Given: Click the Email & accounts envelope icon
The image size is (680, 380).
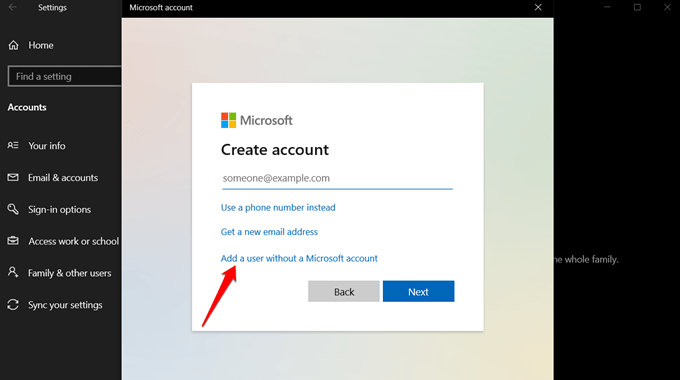Looking at the screenshot, I should [13, 177].
